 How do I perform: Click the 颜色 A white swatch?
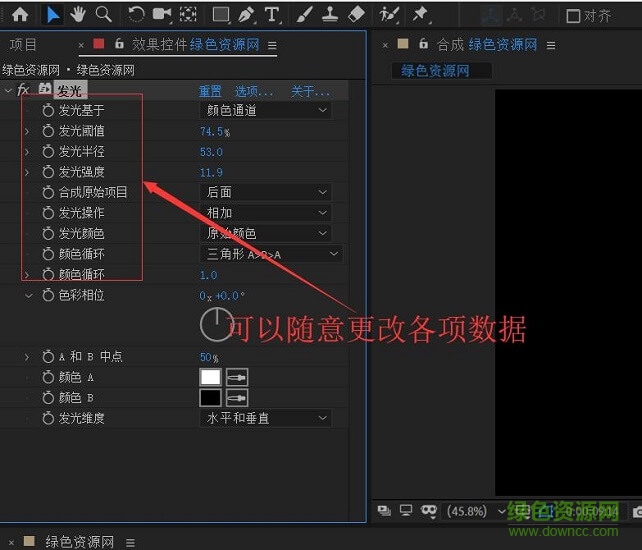coord(210,377)
